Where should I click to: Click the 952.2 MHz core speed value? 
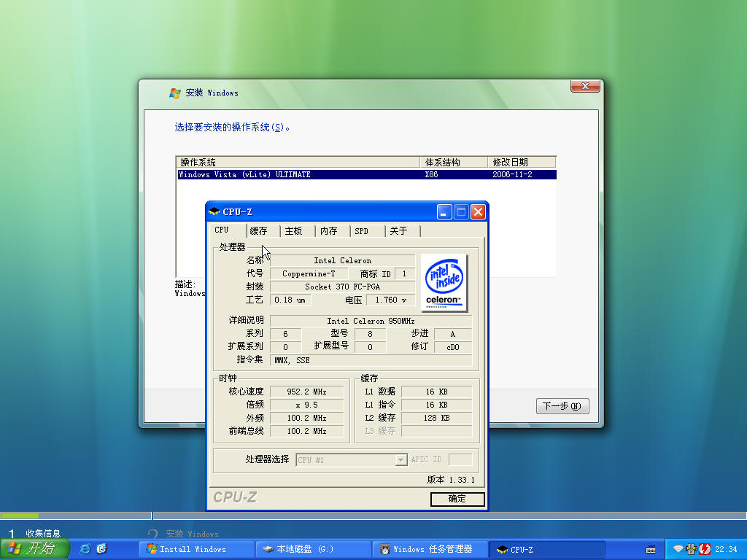click(307, 392)
